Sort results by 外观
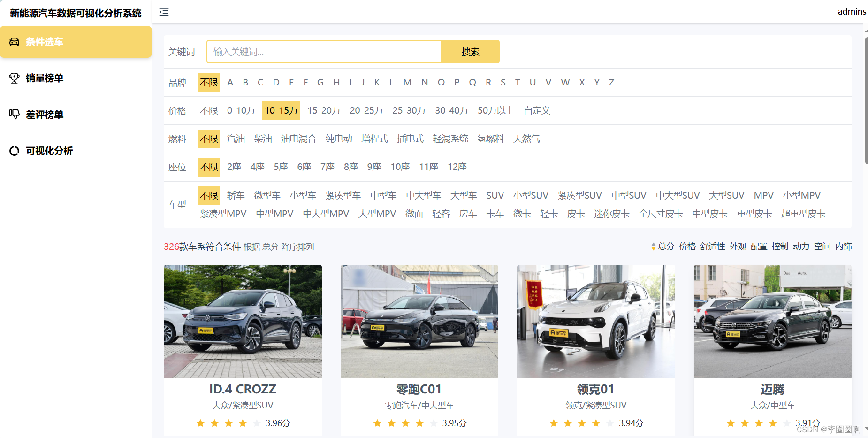 pos(738,246)
